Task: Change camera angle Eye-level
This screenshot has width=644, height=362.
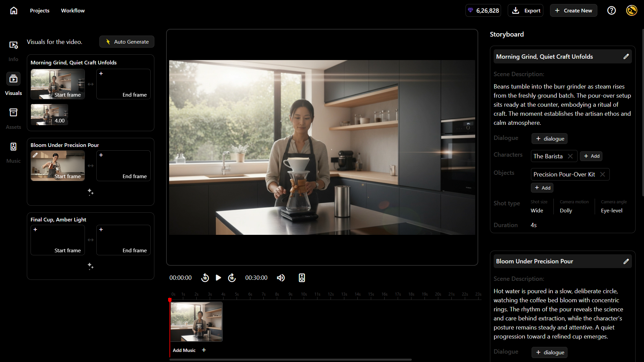Action: [611, 210]
